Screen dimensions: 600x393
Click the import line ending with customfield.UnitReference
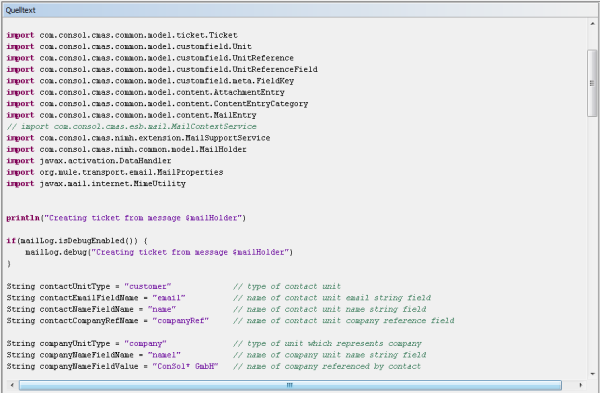[150, 58]
